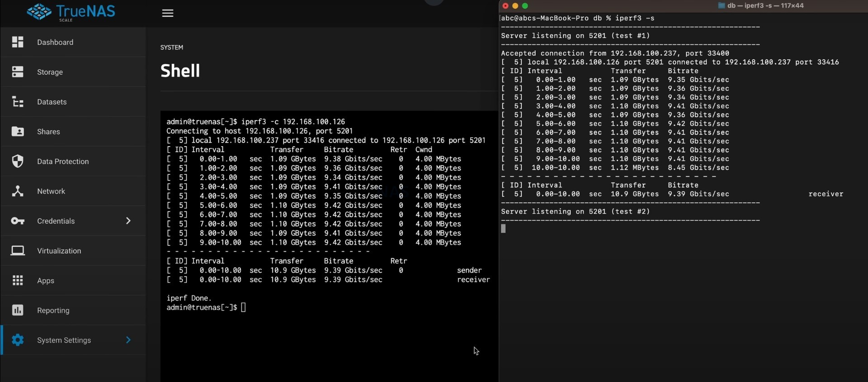Viewport: 868px width, 382px height.
Task: Expand the Credentials submenu chevron
Action: click(128, 221)
